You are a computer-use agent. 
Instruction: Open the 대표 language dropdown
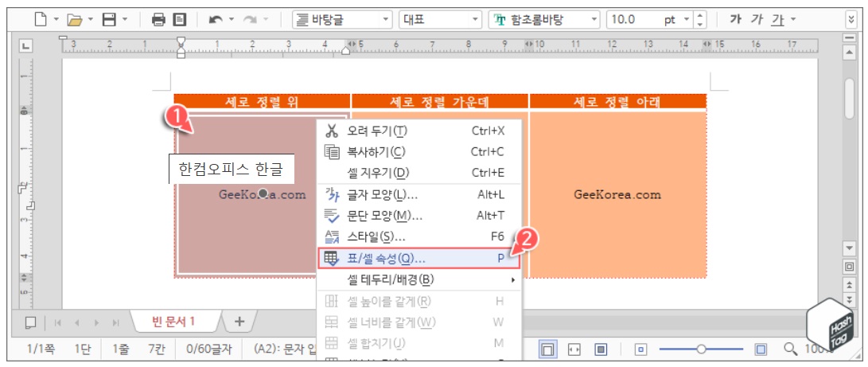click(476, 20)
